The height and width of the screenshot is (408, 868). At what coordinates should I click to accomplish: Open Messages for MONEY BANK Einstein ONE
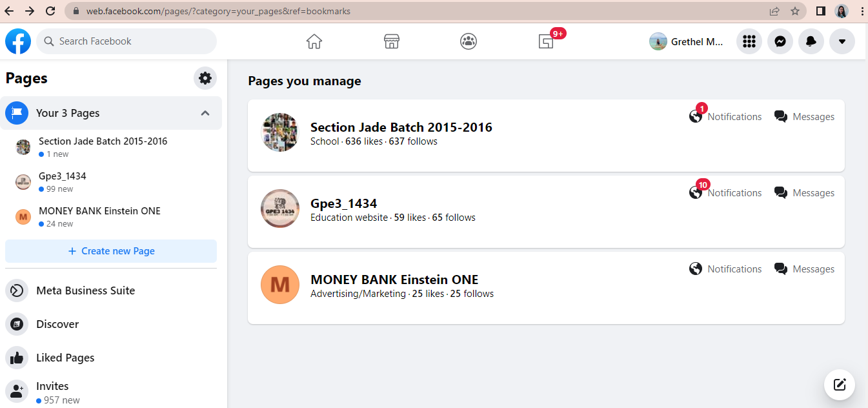(804, 269)
